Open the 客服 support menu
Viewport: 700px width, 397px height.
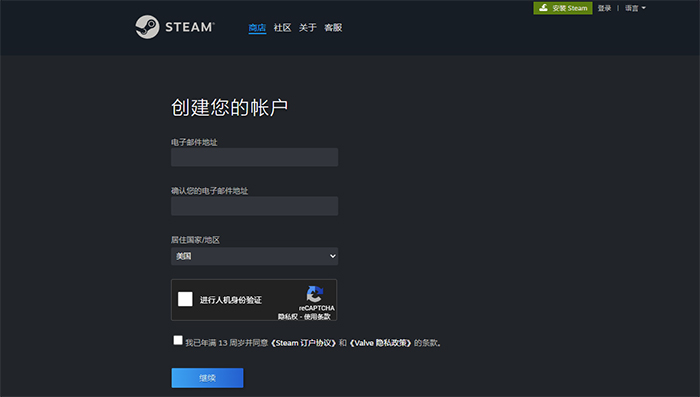[x=333, y=28]
